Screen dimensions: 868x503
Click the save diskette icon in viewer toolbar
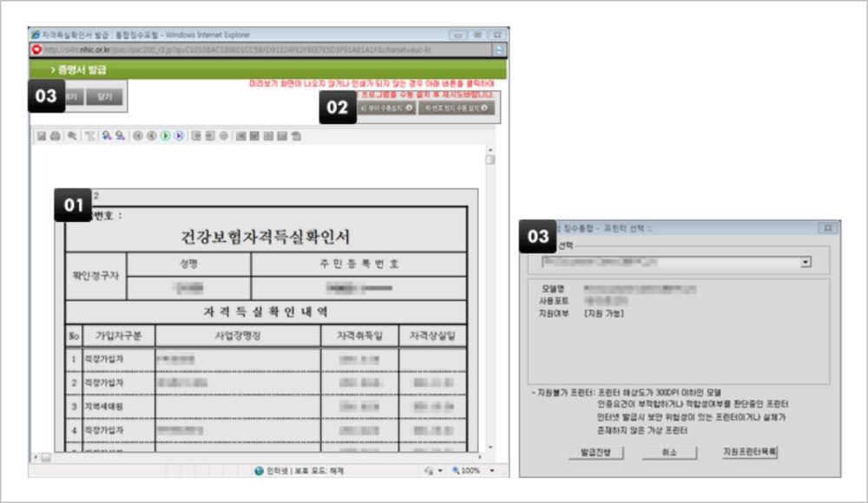42,135
